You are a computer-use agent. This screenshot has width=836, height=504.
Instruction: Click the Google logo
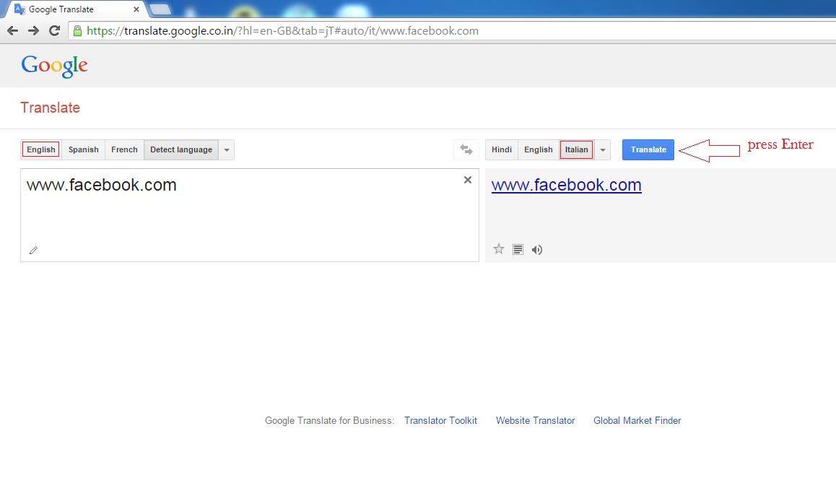(54, 66)
